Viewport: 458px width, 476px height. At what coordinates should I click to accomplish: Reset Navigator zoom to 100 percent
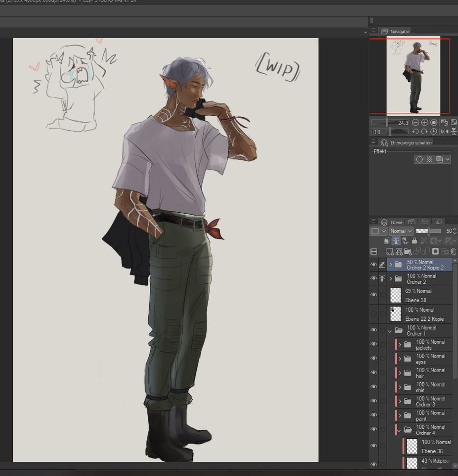[x=434, y=122]
